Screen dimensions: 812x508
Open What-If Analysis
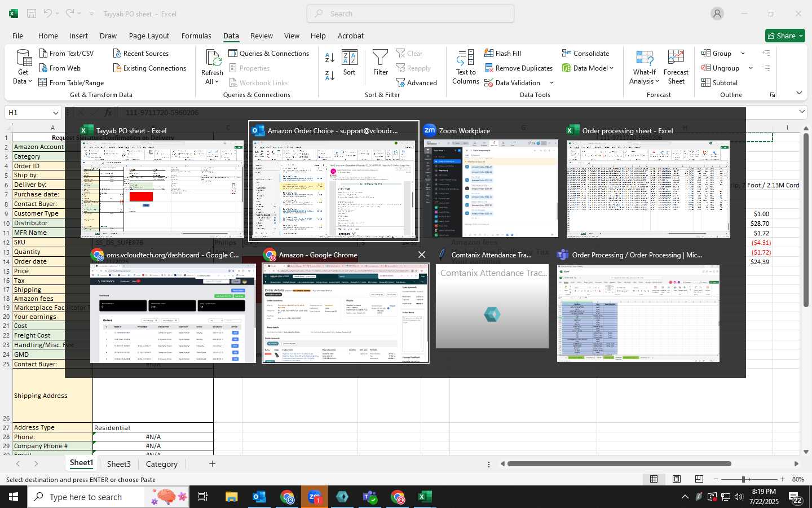coord(645,67)
